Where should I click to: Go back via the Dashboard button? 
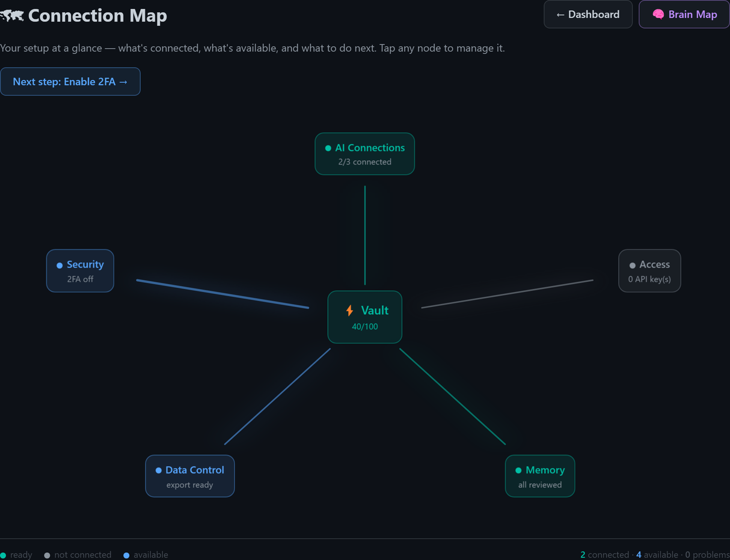(587, 14)
